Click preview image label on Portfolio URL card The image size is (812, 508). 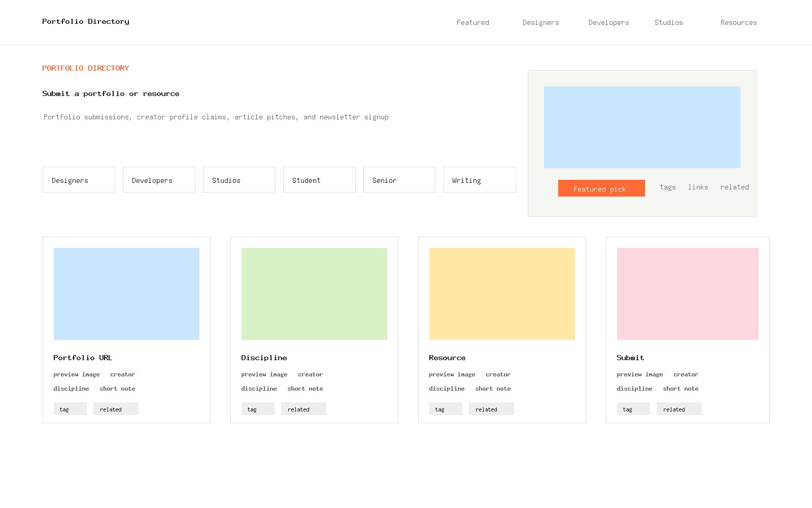tap(77, 374)
